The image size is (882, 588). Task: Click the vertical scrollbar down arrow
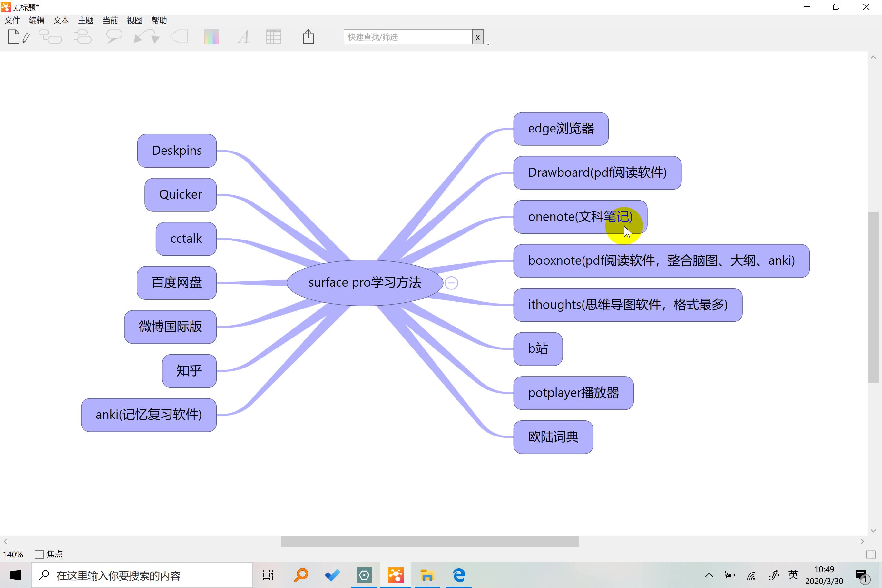[x=873, y=531]
